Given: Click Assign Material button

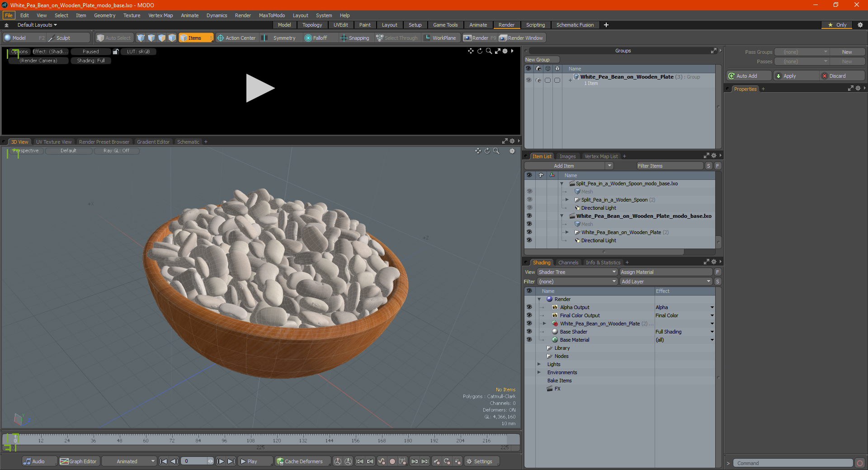Looking at the screenshot, I should (666, 272).
